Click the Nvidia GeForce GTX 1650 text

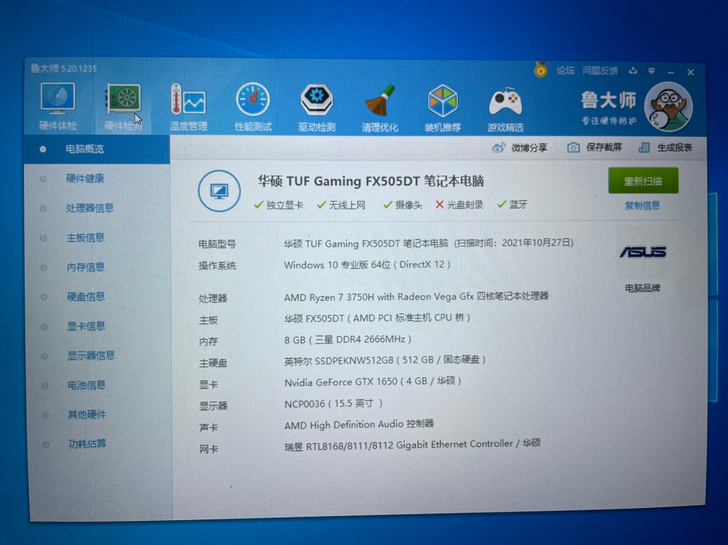click(372, 382)
